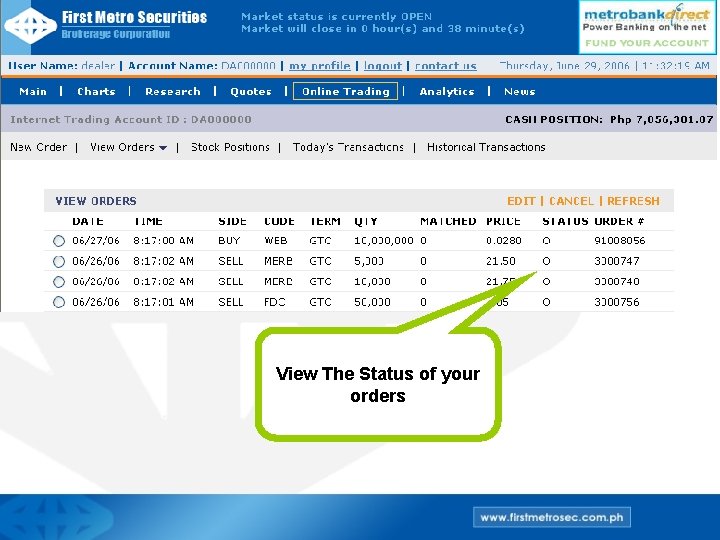Click the 50,000 quantity cell
This screenshot has height=540, width=720.
coord(372,302)
